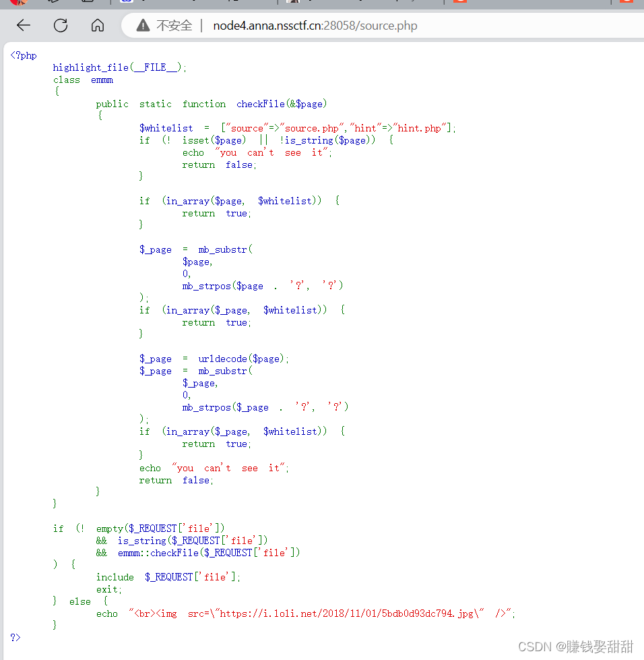Click the dark favicon tab in the middle
The width and height of the screenshot is (644, 660).
click(x=294, y=3)
